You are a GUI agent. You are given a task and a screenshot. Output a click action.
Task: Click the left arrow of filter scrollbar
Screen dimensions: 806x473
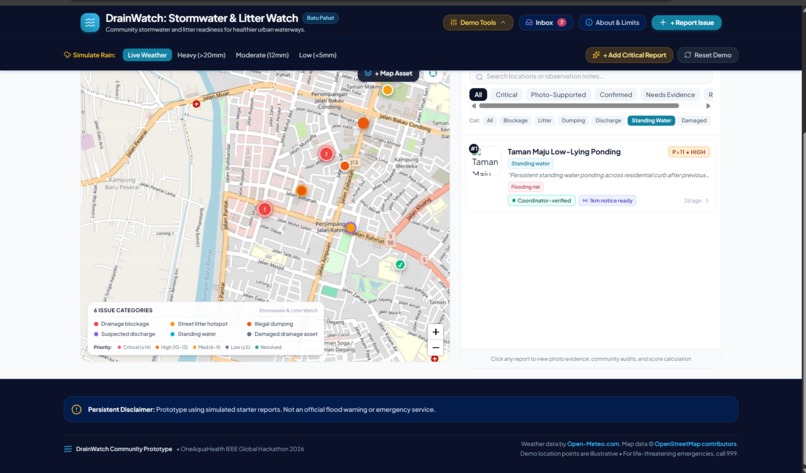tap(473, 106)
